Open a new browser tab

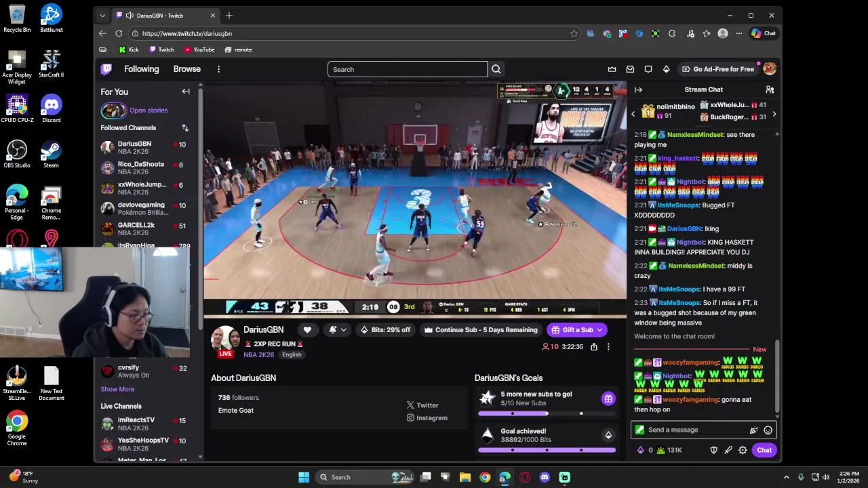click(x=229, y=15)
